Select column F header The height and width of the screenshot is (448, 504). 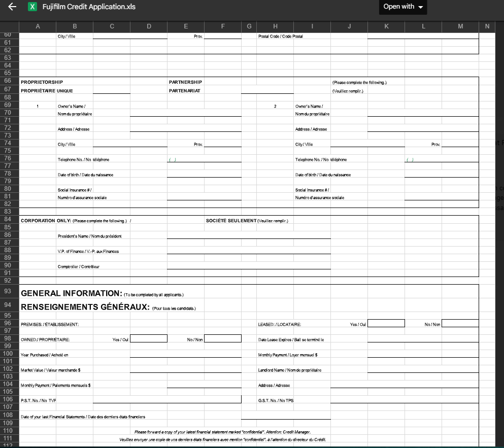coord(223,26)
